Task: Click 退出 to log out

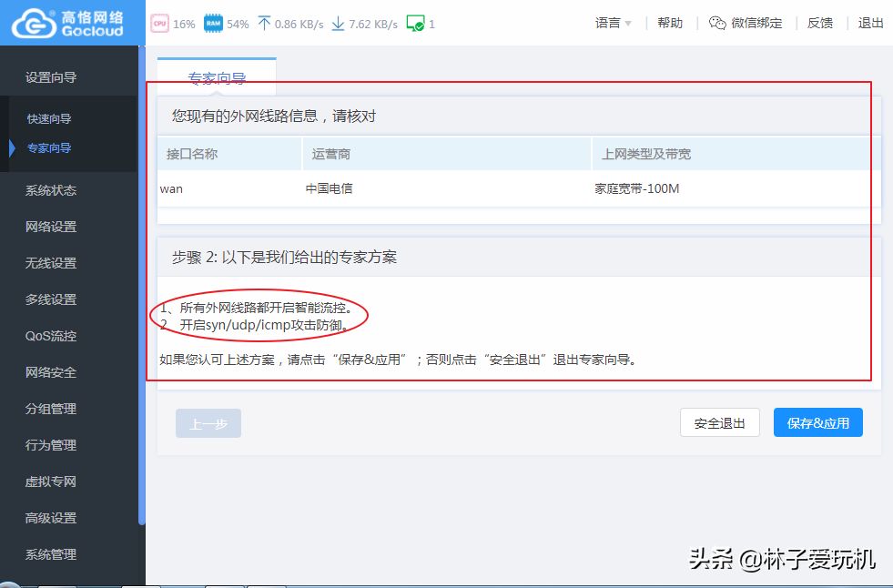Action: (x=871, y=23)
